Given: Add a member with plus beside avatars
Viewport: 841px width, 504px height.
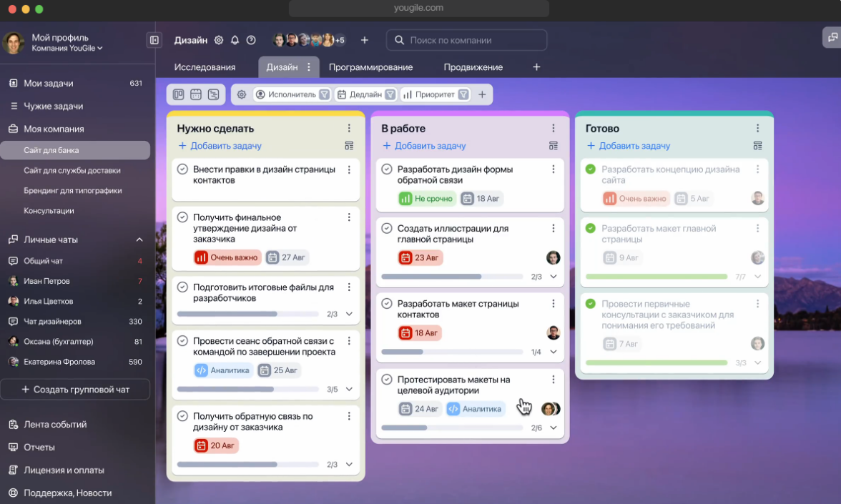Looking at the screenshot, I should tap(365, 40).
